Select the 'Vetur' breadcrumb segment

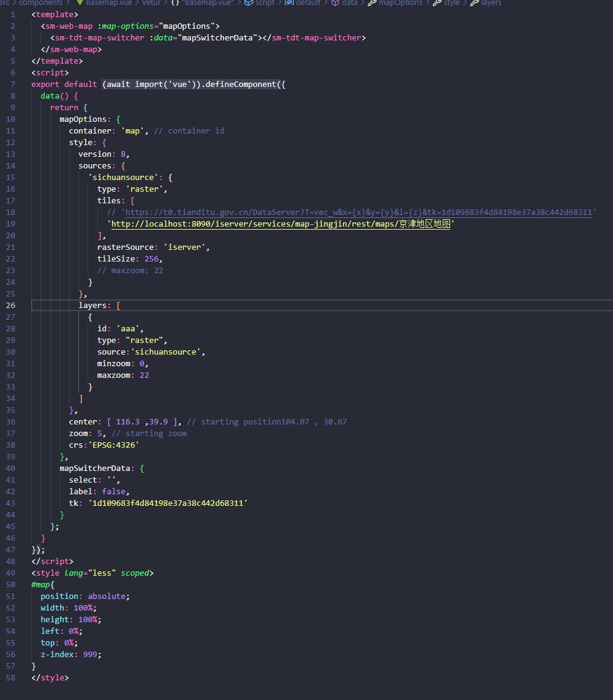pyautogui.click(x=151, y=2)
